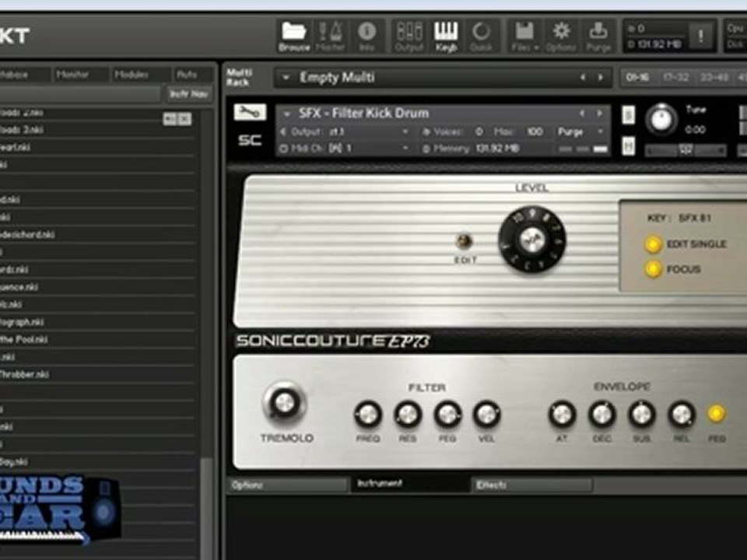Click the filter FEG knob
This screenshot has height=560, width=747.
tap(448, 415)
